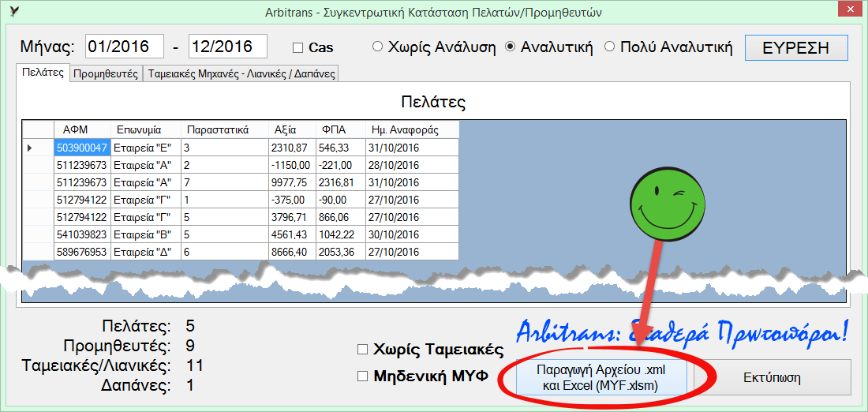Click the Αξία cell -375,00
Screen dimensions: 868x412
pos(292,200)
